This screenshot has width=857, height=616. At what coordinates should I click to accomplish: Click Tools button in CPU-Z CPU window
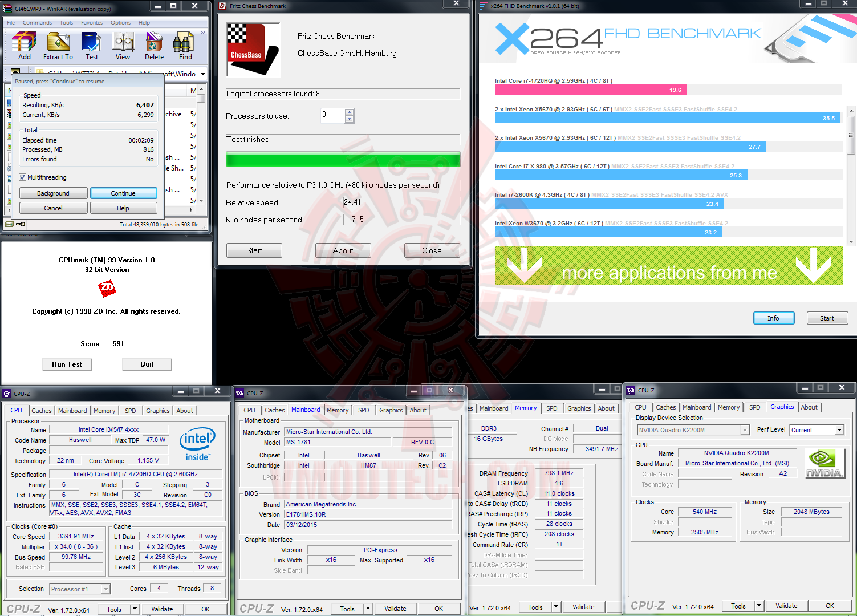(114, 609)
